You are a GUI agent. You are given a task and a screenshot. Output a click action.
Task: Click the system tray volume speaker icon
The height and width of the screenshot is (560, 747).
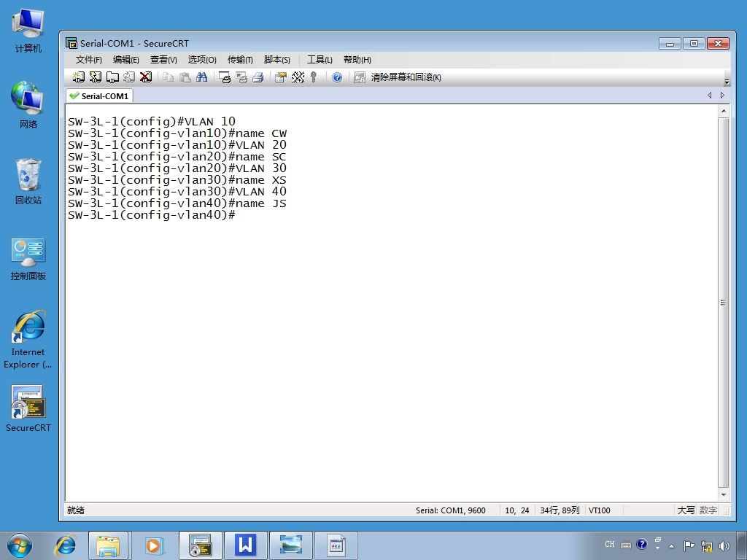724,545
